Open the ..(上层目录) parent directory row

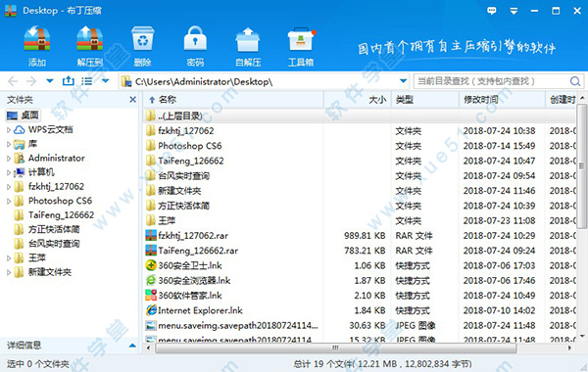click(x=360, y=116)
